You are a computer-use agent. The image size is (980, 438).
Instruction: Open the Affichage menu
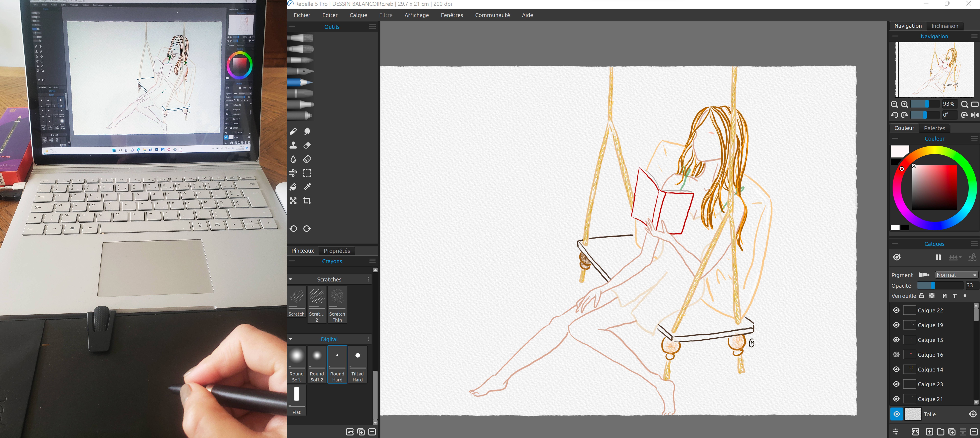[x=417, y=15]
